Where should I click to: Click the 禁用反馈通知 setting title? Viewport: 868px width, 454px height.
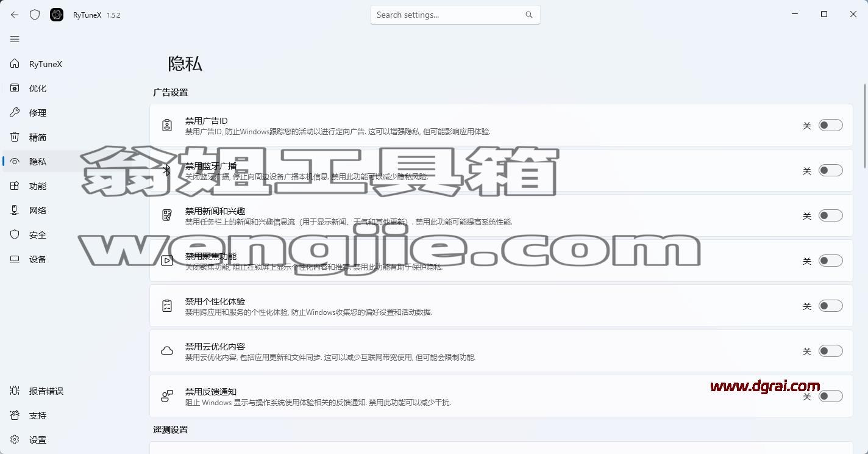211,392
